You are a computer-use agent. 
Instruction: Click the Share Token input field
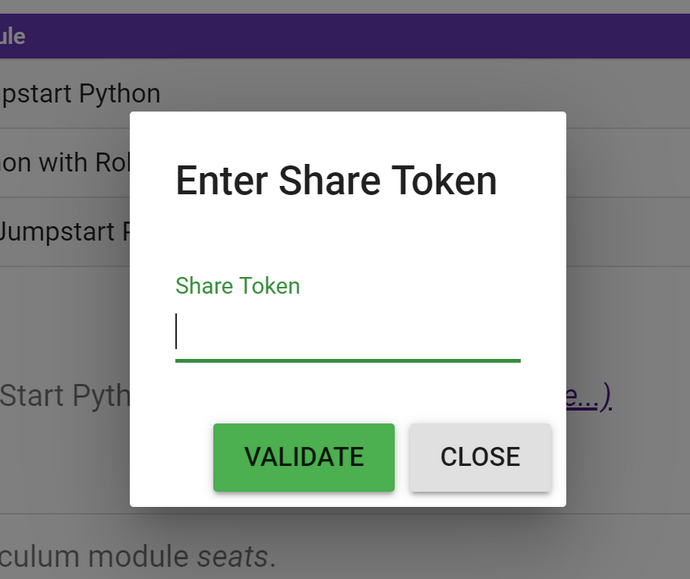[x=347, y=332]
